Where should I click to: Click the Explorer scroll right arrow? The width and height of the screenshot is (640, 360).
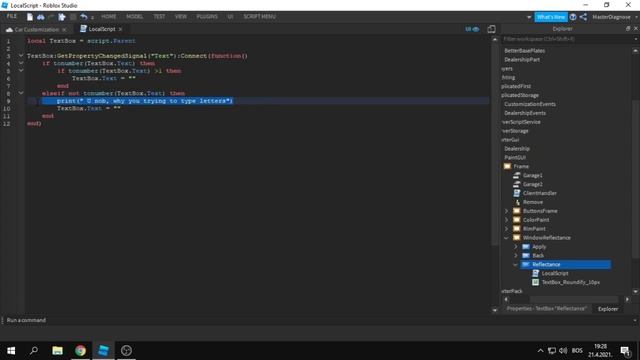(x=628, y=299)
